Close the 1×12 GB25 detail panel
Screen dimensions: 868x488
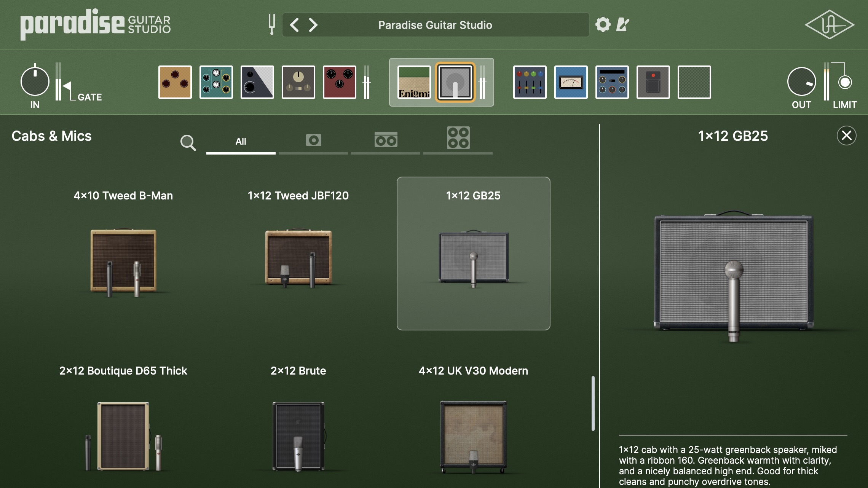click(x=846, y=136)
